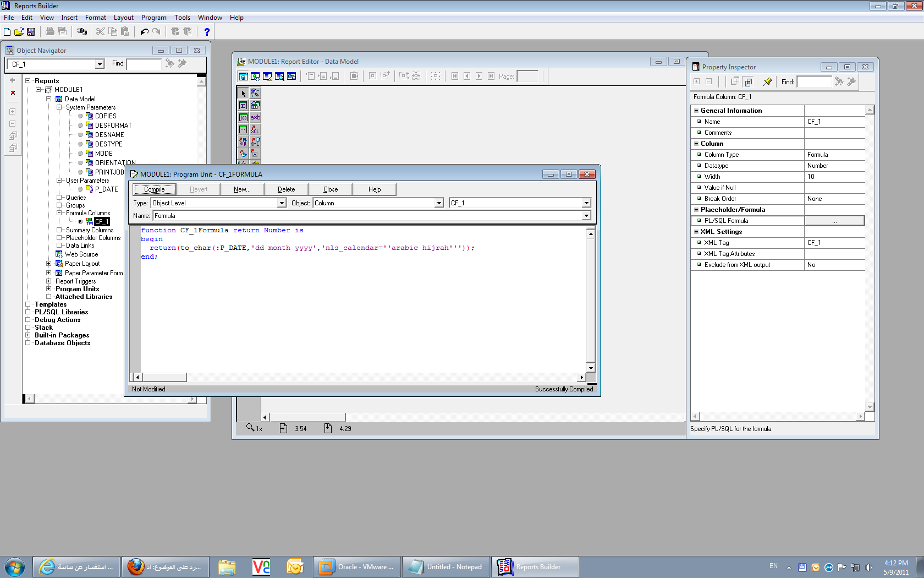Image resolution: width=924 pixels, height=578 pixels.
Task: Open Paper Design view in Report Editor toolbar
Action: point(279,76)
